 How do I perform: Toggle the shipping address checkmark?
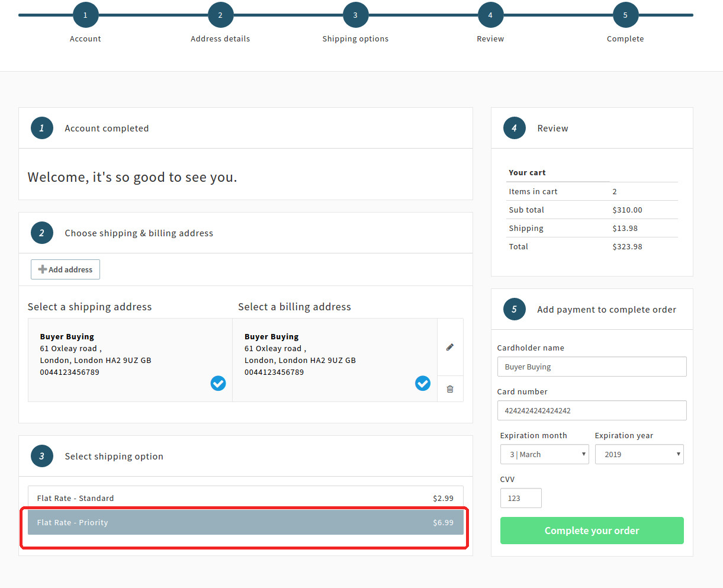pyautogui.click(x=218, y=384)
